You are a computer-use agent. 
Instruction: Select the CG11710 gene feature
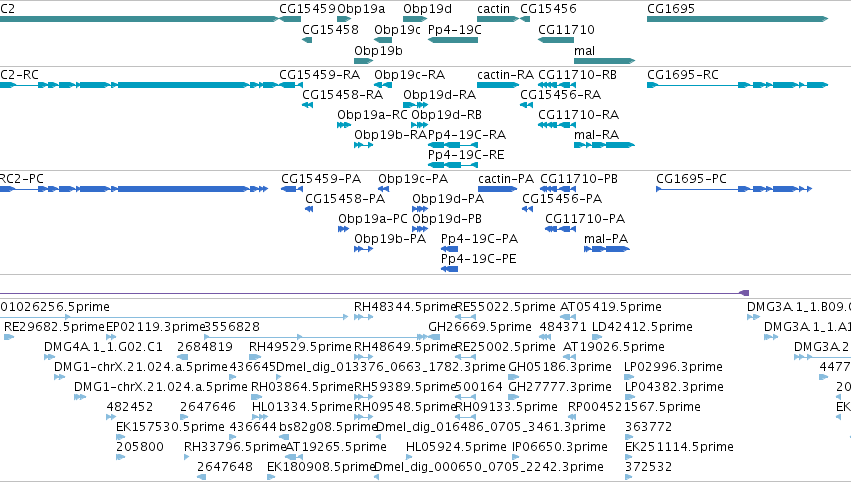click(x=556, y=40)
